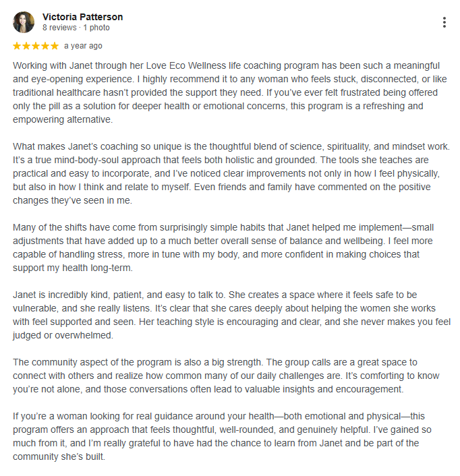
Task: Click the fifth gold rating star
Action: 55,46
